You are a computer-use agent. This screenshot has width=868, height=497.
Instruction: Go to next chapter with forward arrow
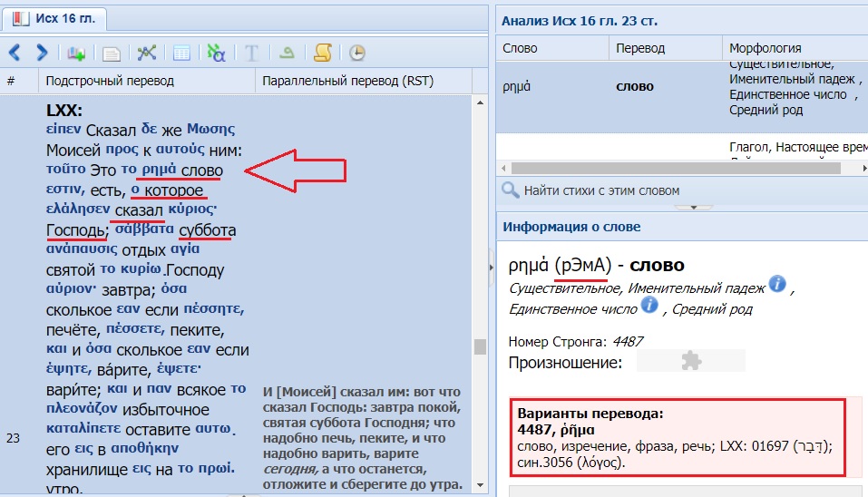pyautogui.click(x=42, y=53)
